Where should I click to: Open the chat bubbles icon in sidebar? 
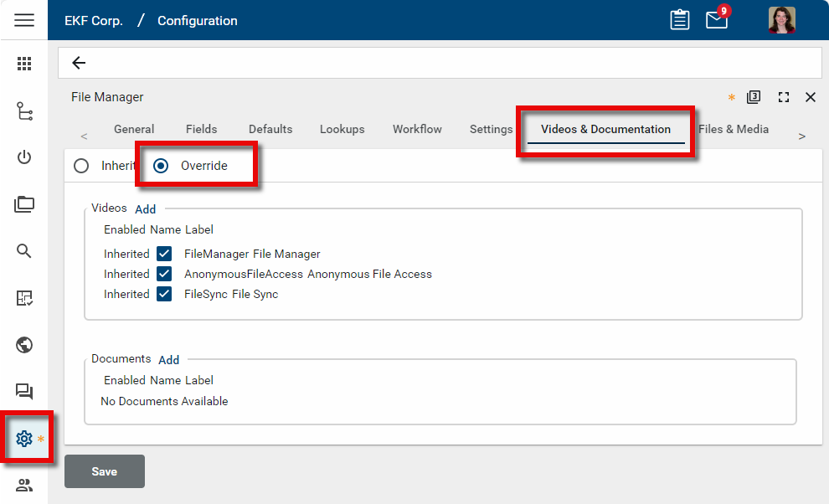tap(24, 391)
